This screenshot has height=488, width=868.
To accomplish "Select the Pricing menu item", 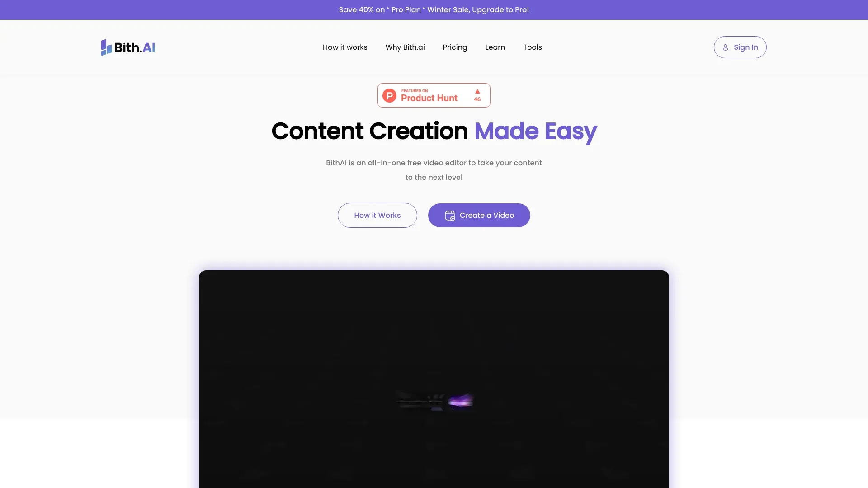I will [455, 47].
